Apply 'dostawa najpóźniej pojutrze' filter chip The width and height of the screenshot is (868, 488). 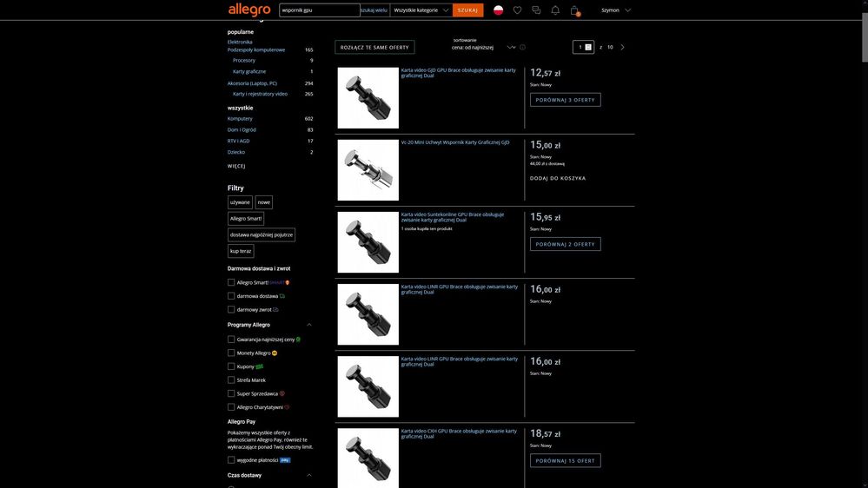click(x=262, y=234)
